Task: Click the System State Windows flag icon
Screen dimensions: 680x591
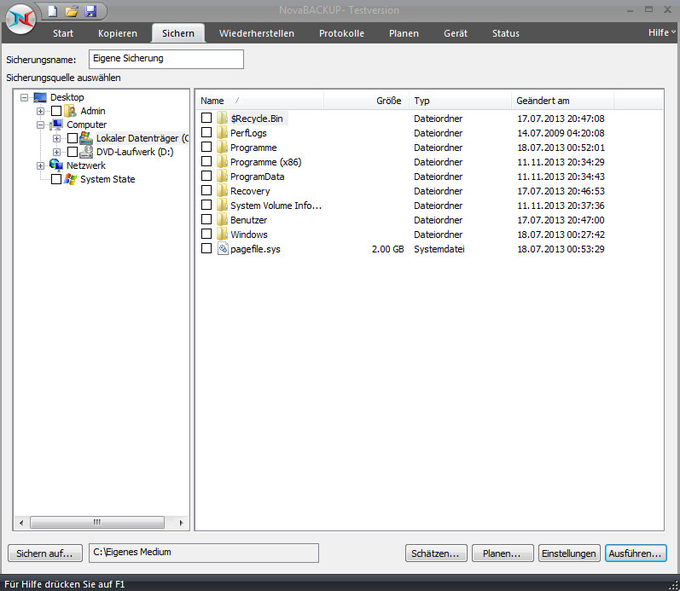Action: (x=70, y=179)
